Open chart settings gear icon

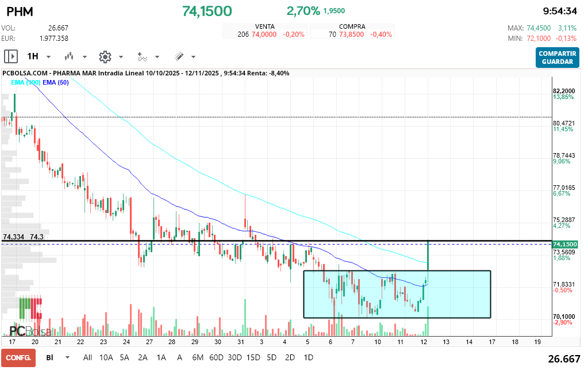click(x=105, y=56)
